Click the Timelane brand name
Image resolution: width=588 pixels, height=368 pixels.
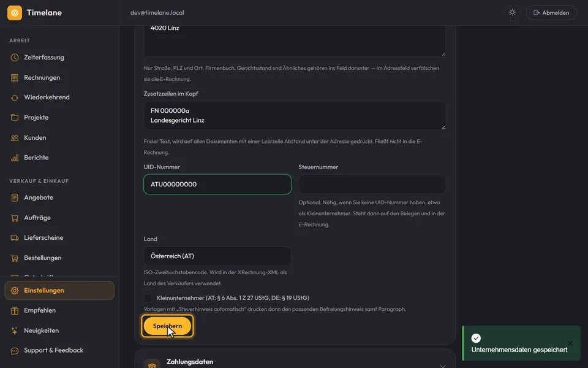pos(44,13)
